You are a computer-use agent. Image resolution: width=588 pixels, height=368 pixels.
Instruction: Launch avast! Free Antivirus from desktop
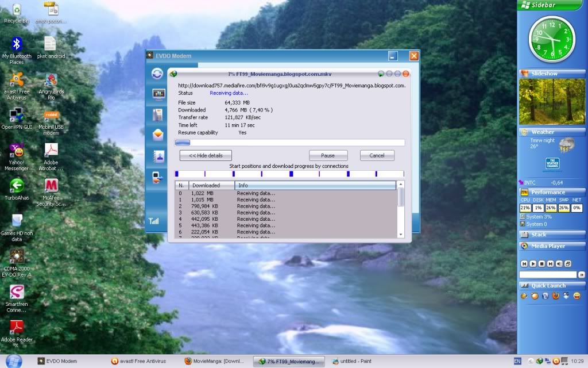pyautogui.click(x=17, y=86)
